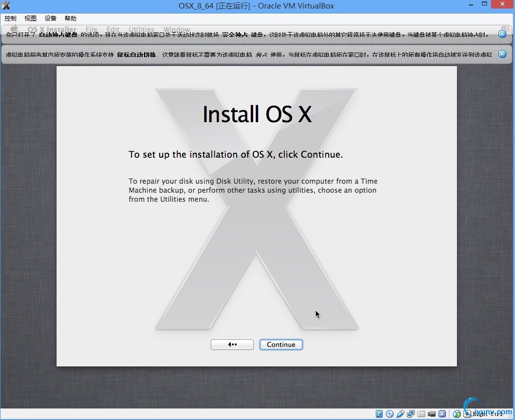
Task: Open the 控制 menu in VirtualBox
Action: pos(10,19)
